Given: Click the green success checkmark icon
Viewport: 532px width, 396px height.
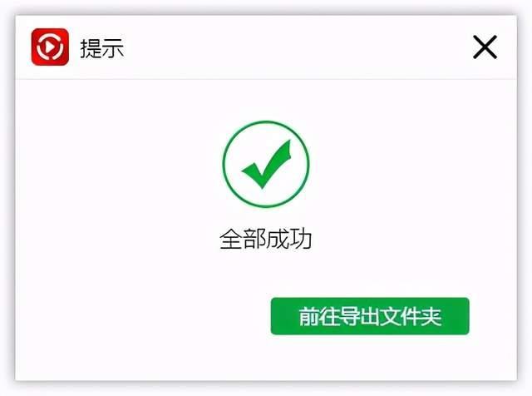Looking at the screenshot, I should (x=266, y=164).
